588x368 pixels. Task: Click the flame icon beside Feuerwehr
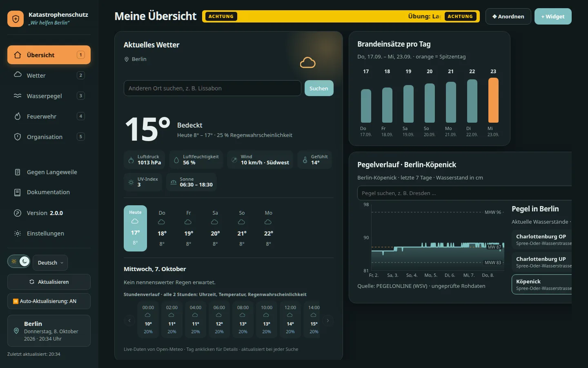[x=18, y=116]
